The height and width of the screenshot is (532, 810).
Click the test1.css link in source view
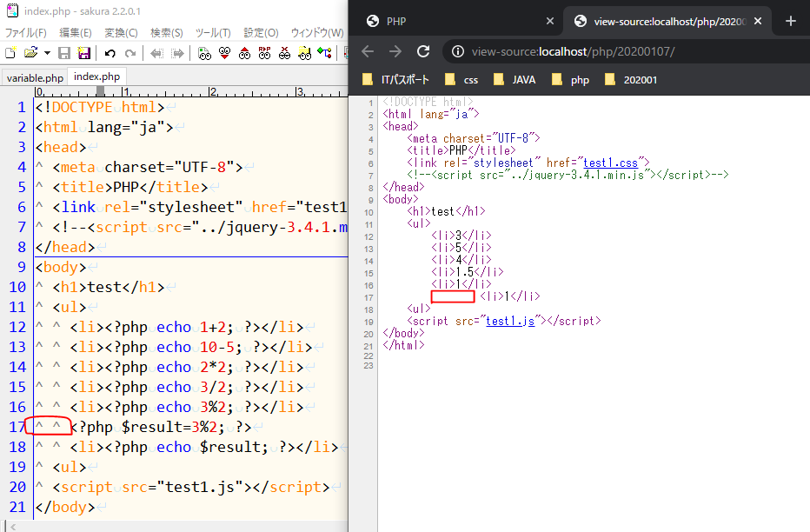pos(610,163)
